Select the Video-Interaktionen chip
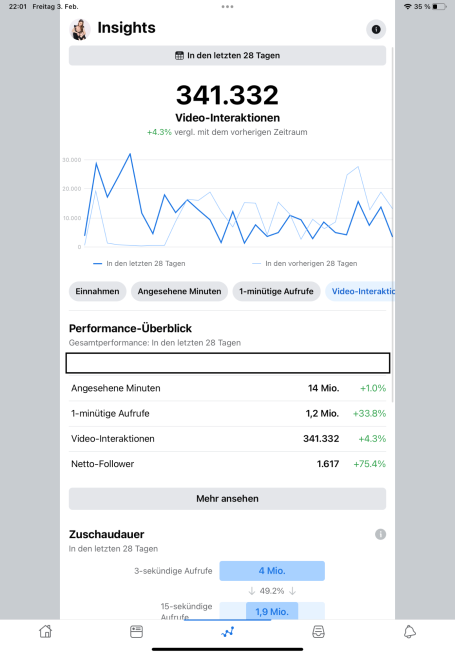 pos(360,291)
